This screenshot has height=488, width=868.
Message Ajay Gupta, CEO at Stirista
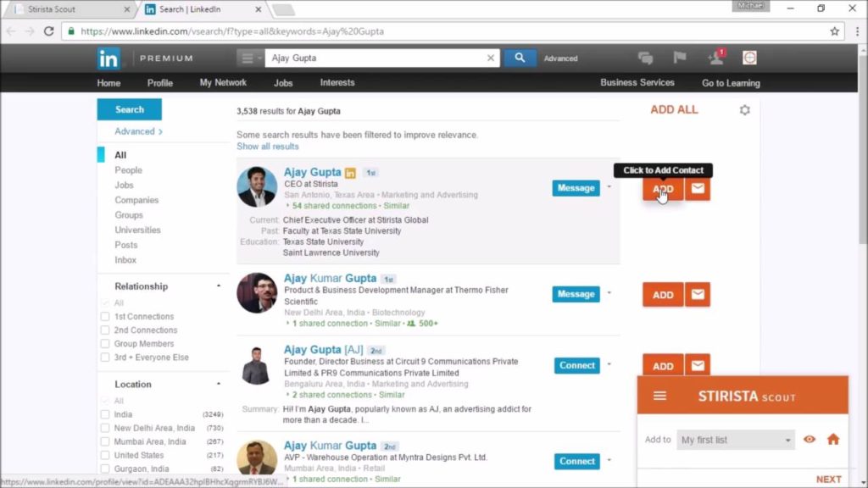(x=576, y=188)
